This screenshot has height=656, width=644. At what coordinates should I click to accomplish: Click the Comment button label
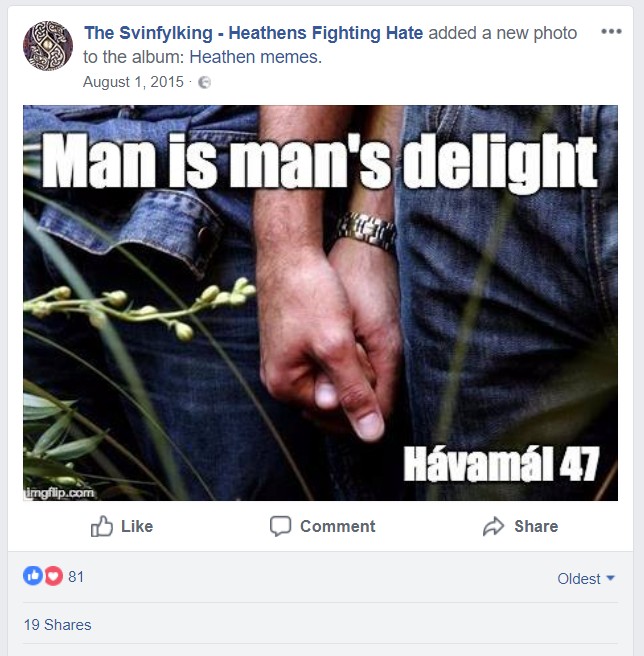coord(337,526)
